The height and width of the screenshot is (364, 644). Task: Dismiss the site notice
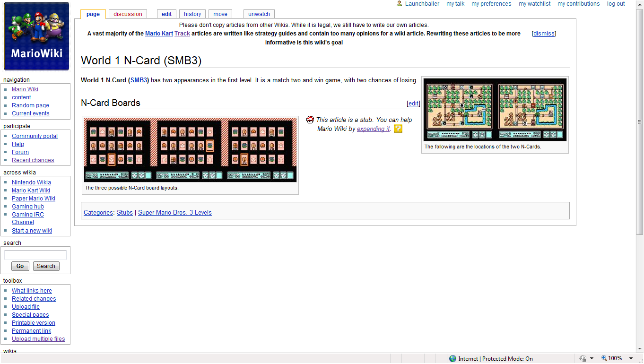[544, 34]
